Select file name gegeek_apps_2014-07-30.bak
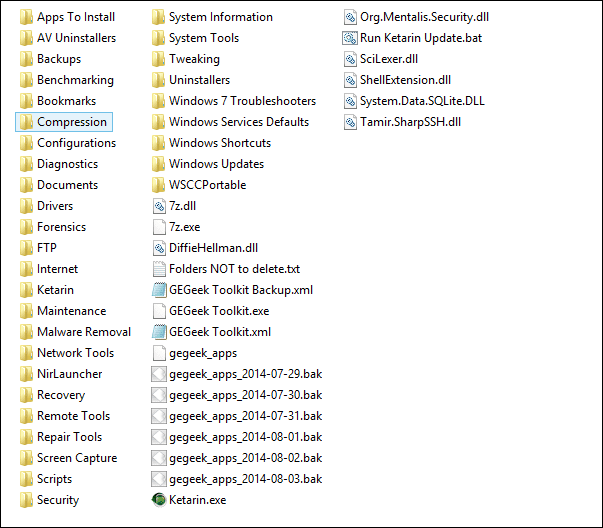The width and height of the screenshot is (603, 528). pyautogui.click(x=246, y=395)
